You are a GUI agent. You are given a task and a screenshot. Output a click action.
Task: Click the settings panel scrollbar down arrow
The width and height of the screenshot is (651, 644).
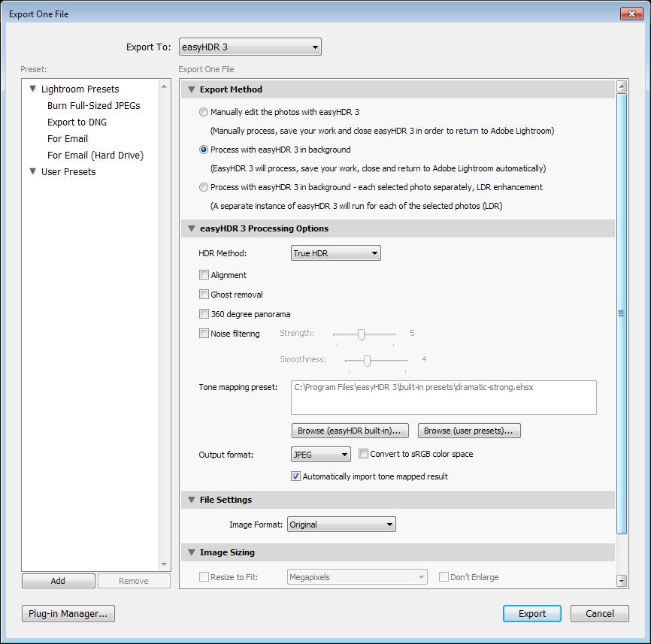pos(622,581)
